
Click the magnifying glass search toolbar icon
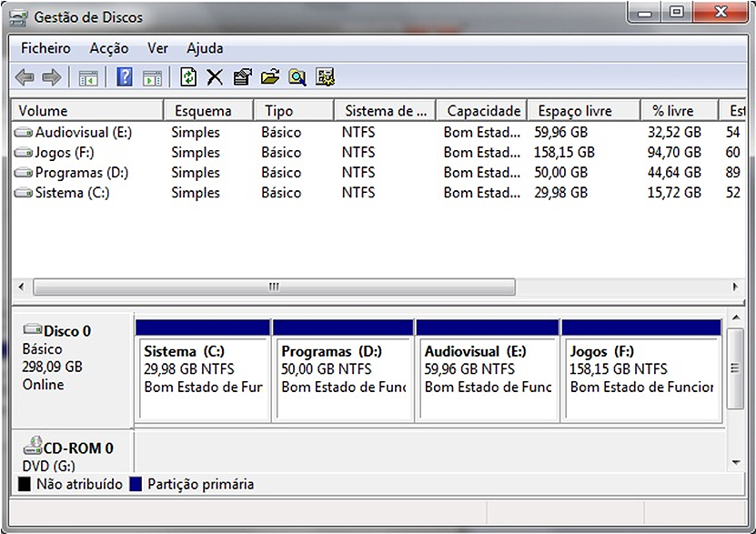coord(297,77)
